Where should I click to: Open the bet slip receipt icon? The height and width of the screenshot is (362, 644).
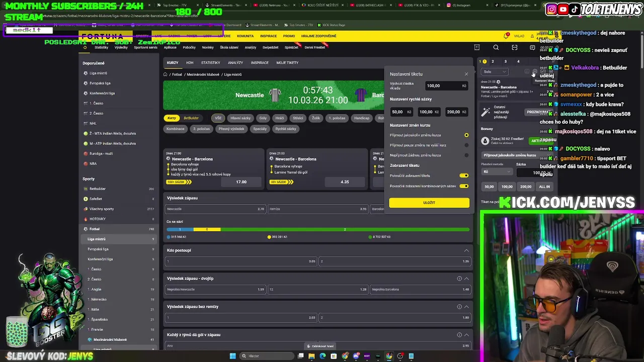click(x=477, y=48)
